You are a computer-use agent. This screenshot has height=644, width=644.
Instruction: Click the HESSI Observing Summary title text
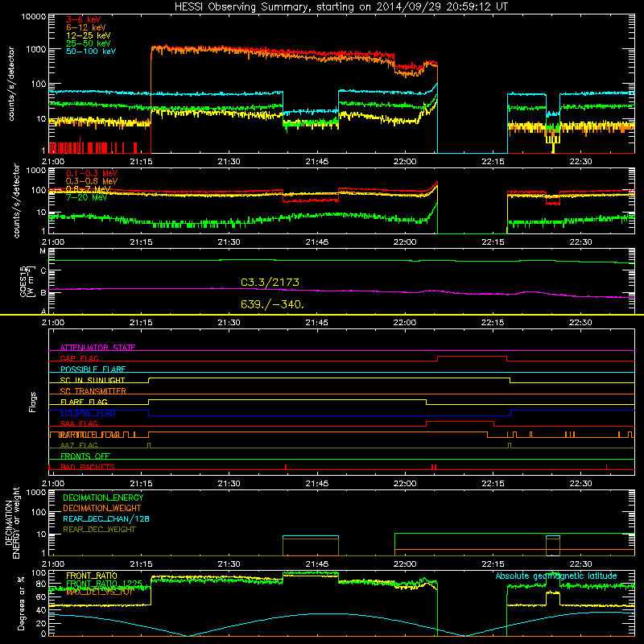point(341,7)
